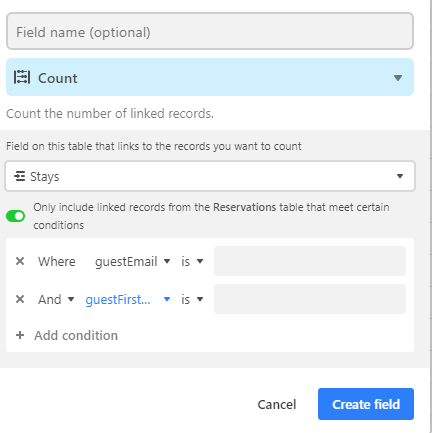The height and width of the screenshot is (433, 432).
Task: Click Add condition
Action: pyautogui.click(x=76, y=335)
